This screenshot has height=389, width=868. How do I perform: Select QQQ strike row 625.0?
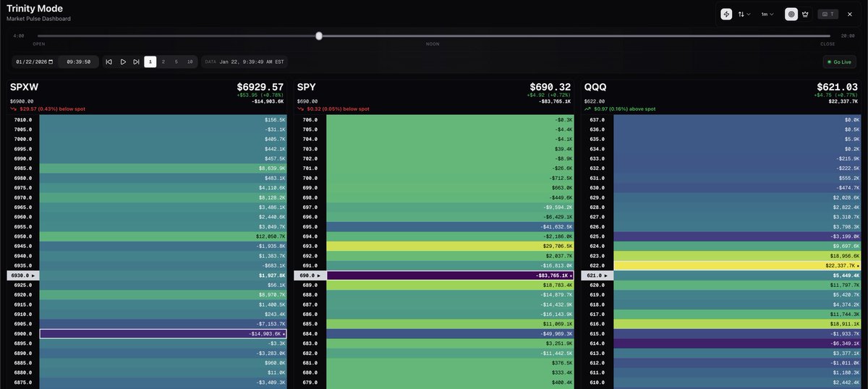tap(721, 236)
